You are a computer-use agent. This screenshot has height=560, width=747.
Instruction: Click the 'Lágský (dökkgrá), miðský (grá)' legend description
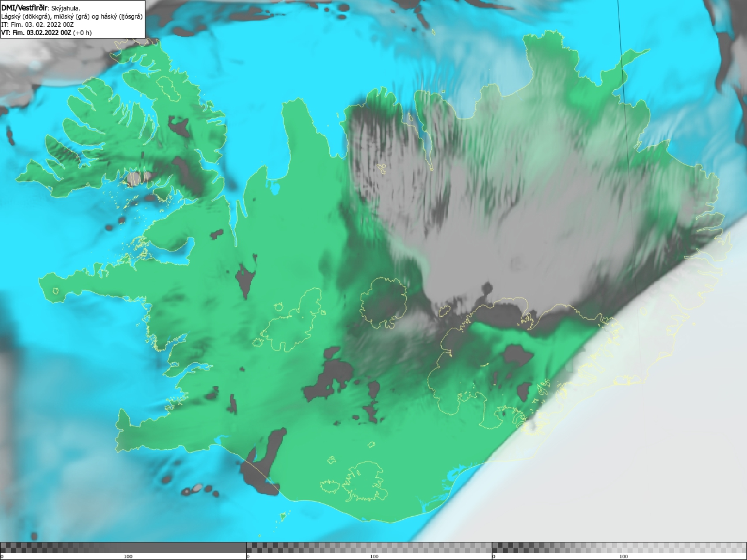tap(46, 16)
